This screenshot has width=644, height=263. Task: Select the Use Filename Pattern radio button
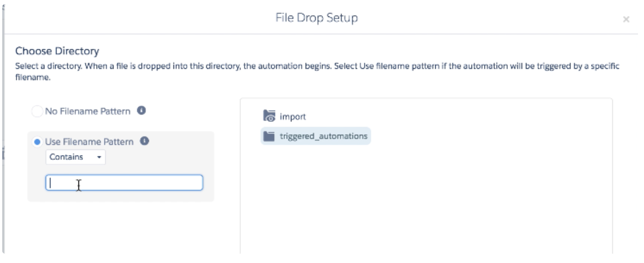point(37,142)
